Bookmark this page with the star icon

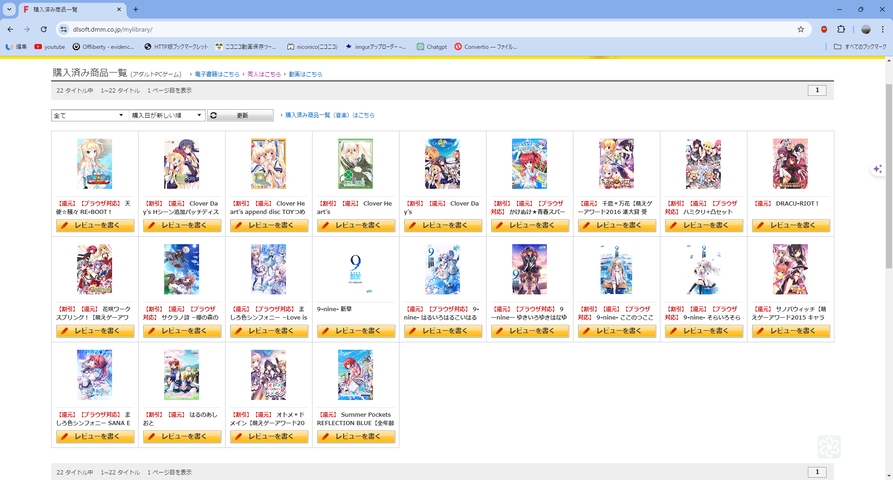pos(801,29)
